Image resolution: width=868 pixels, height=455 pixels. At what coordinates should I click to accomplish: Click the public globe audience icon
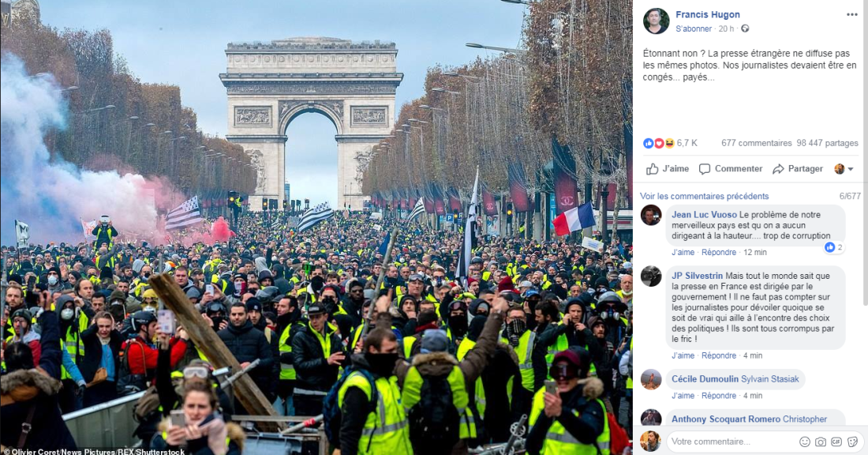745,28
